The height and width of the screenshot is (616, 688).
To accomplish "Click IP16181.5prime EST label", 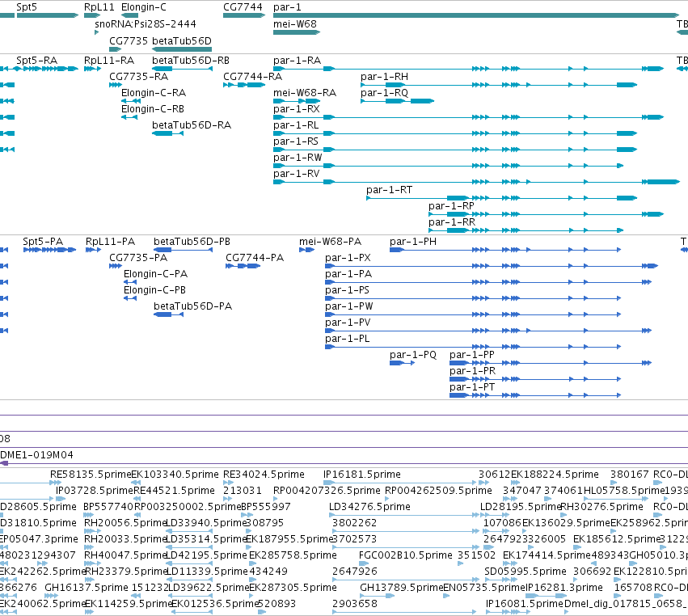I will (362, 475).
